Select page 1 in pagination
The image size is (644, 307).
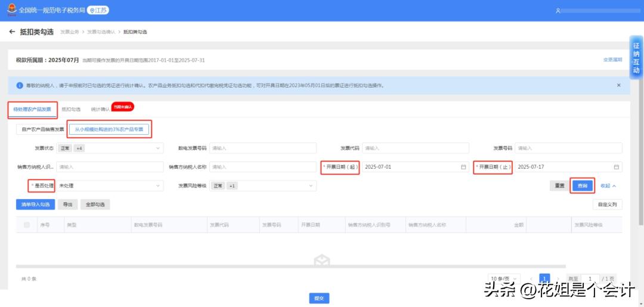tap(544, 279)
